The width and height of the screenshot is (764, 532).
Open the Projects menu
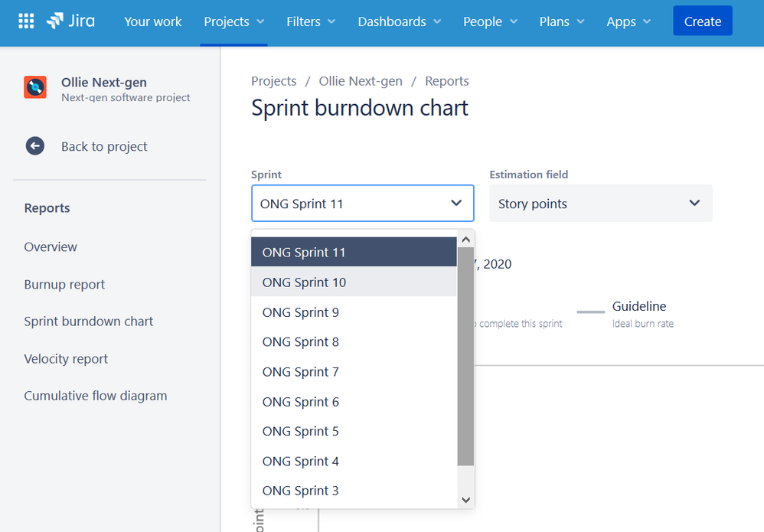pos(234,21)
